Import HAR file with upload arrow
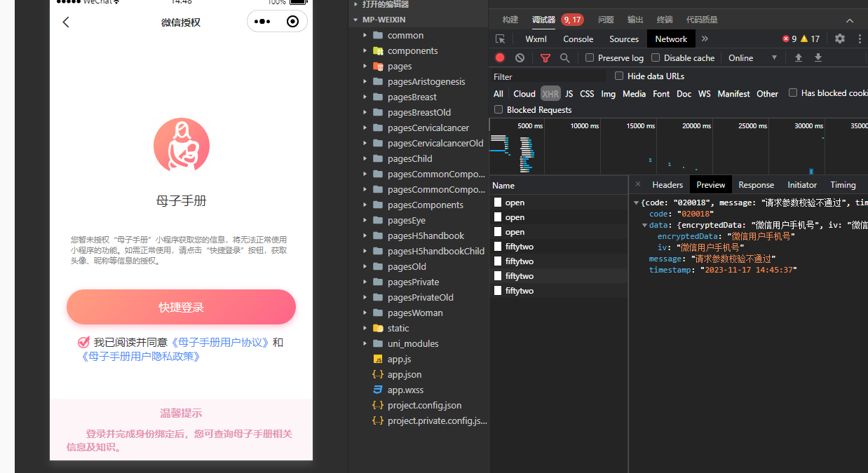 tap(798, 58)
